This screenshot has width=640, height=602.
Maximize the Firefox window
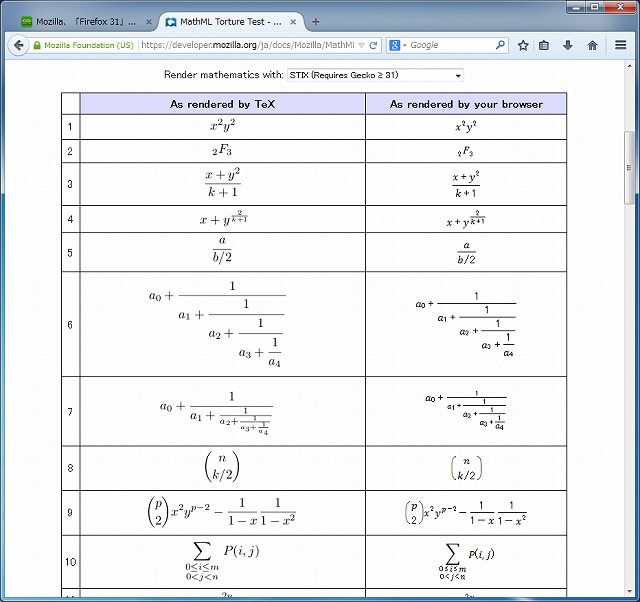click(x=595, y=7)
